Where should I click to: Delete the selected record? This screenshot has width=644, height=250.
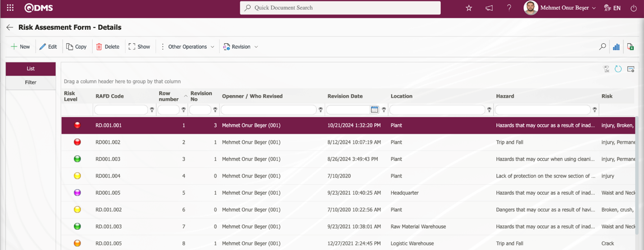coord(108,47)
